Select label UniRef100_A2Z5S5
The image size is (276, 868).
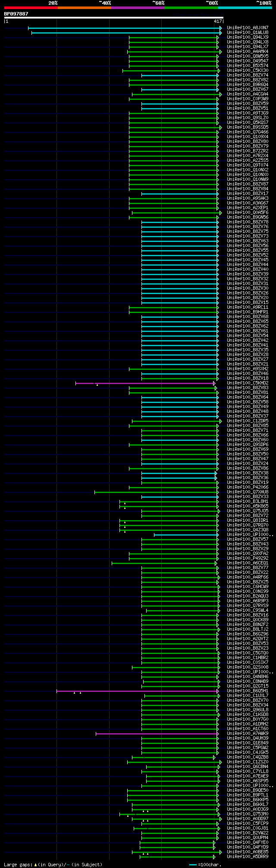[x=248, y=160]
